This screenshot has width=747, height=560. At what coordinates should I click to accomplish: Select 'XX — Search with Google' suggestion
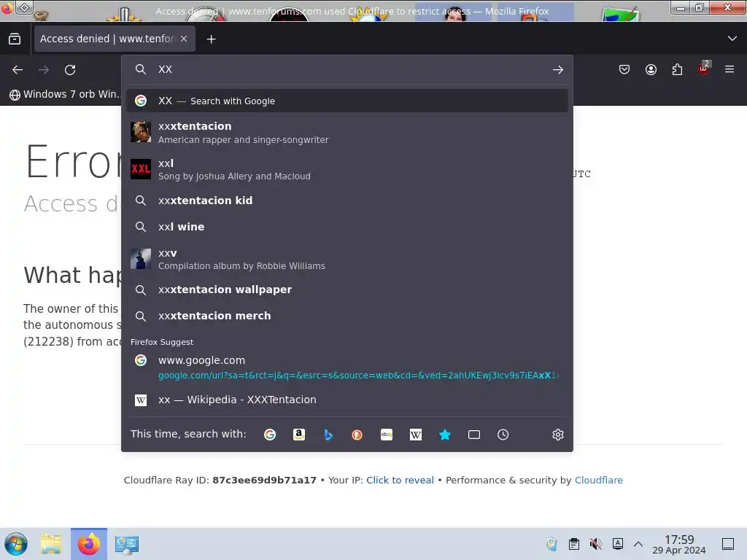pyautogui.click(x=347, y=101)
